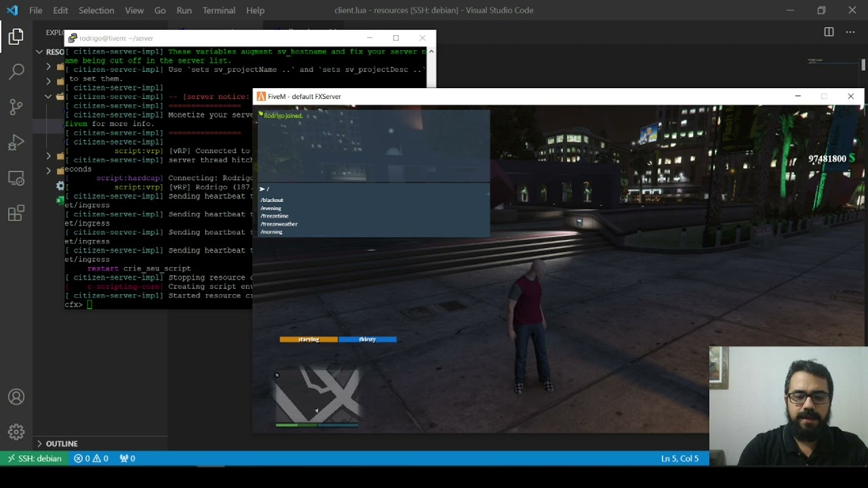The width and height of the screenshot is (868, 488).
Task: Restore down the VS Code window
Action: pyautogui.click(x=821, y=10)
